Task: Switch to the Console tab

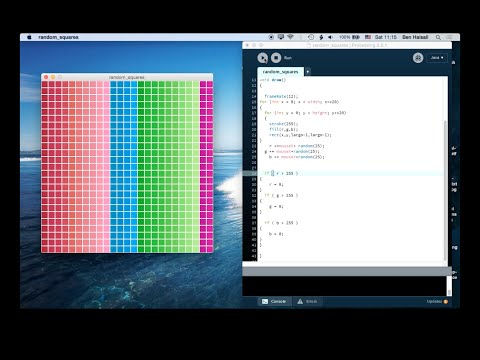Action: (274, 301)
